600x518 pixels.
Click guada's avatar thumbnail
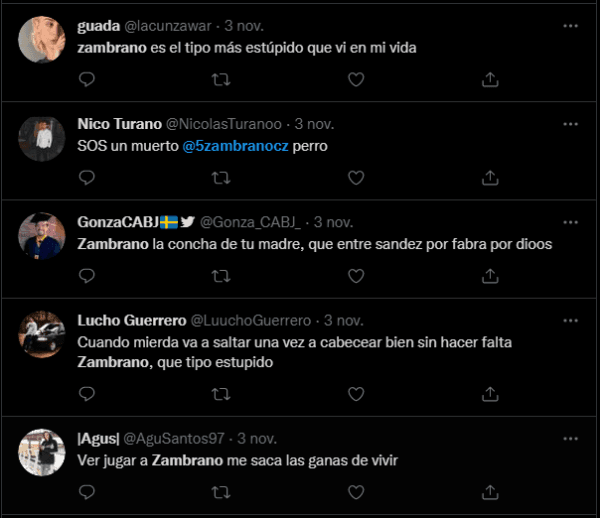pyautogui.click(x=42, y=41)
